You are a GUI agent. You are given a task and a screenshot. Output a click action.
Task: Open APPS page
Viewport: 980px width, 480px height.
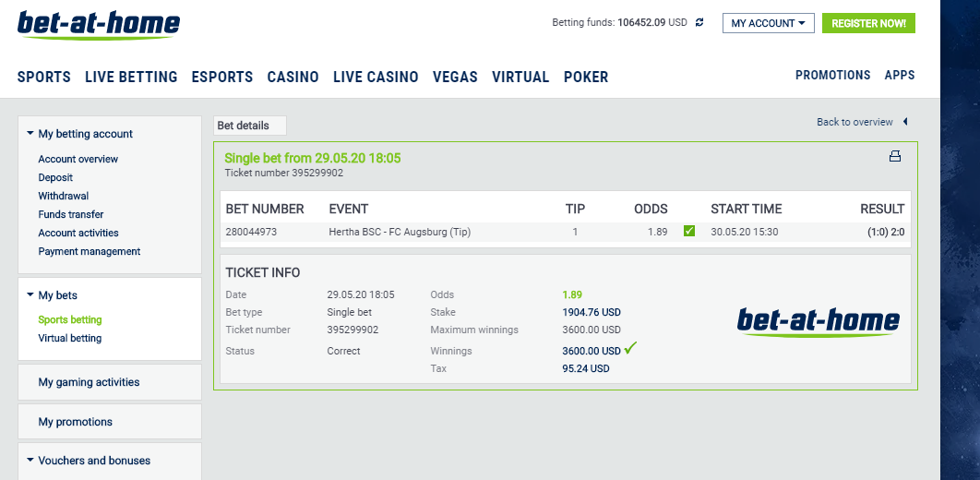[x=900, y=75]
